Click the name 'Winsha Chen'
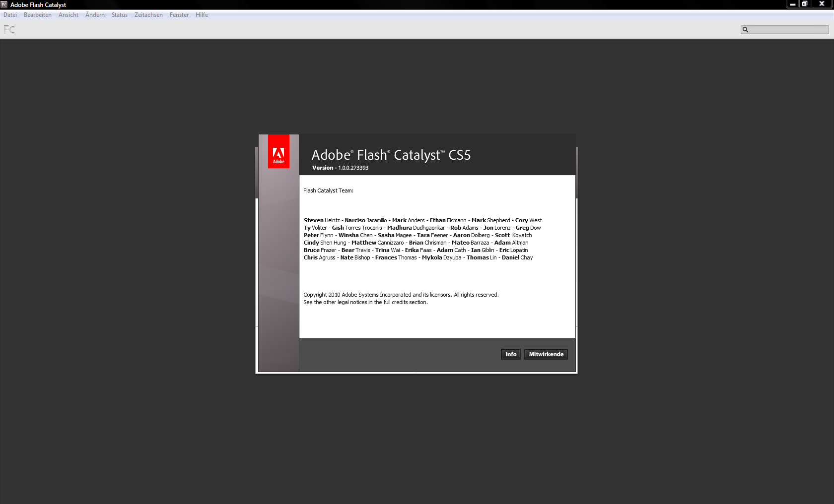The width and height of the screenshot is (834, 504). (x=355, y=235)
